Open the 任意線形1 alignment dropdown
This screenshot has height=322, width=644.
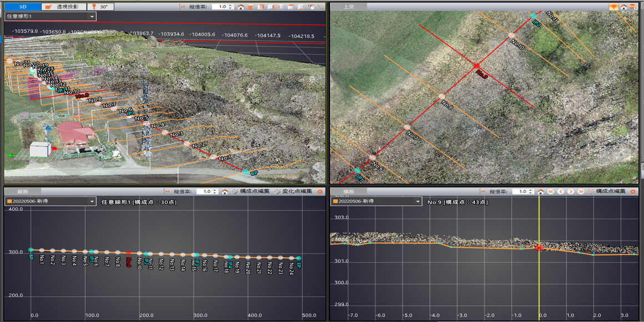(92, 17)
